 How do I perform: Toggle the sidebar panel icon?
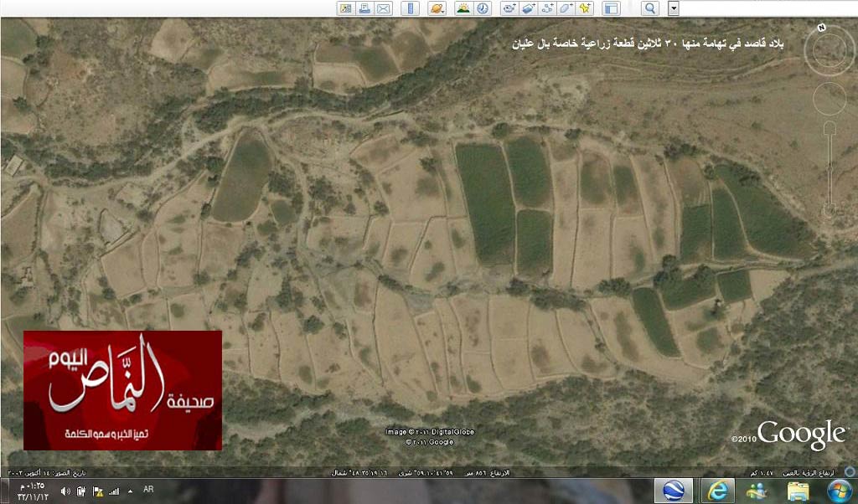click(x=611, y=8)
